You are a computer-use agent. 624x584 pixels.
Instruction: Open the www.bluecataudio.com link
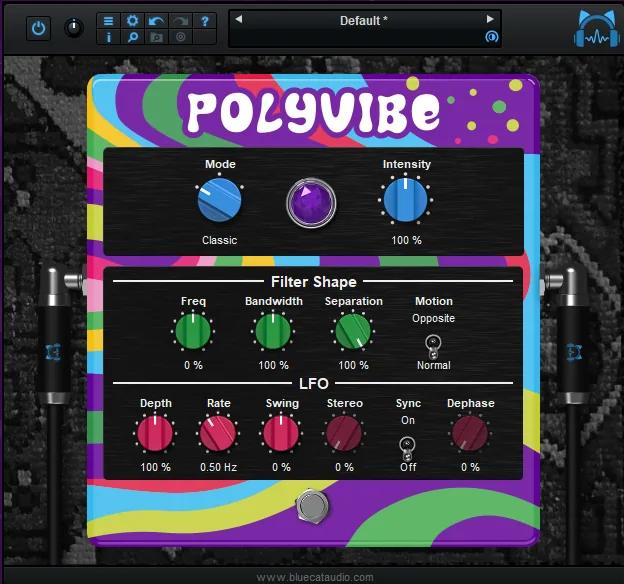point(315,577)
